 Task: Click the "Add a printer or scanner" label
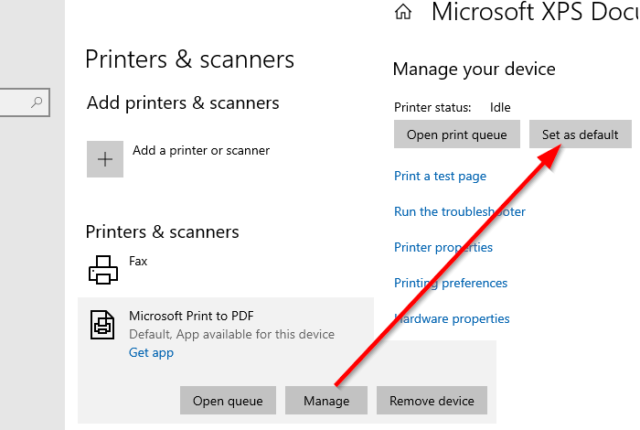click(201, 151)
